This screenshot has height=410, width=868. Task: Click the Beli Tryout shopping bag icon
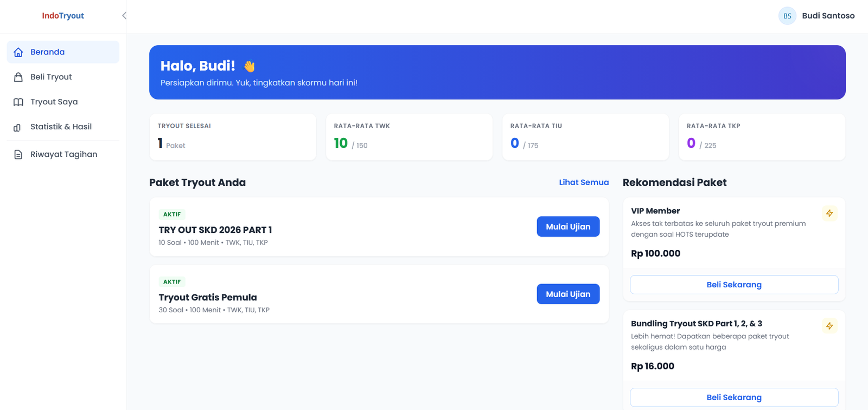[18, 77]
